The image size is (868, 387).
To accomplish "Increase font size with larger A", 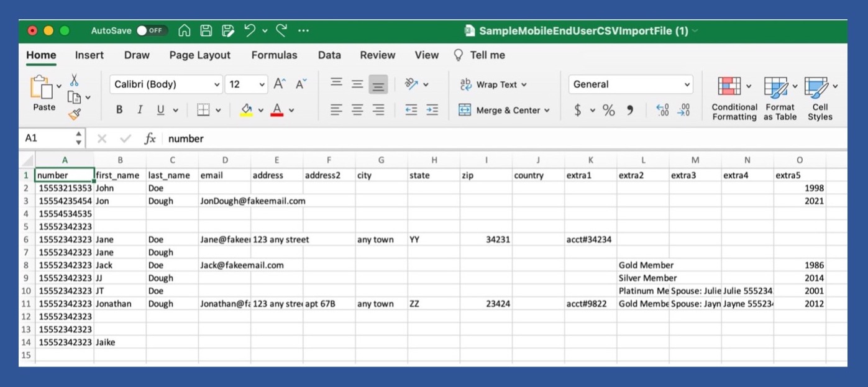I will click(x=280, y=84).
